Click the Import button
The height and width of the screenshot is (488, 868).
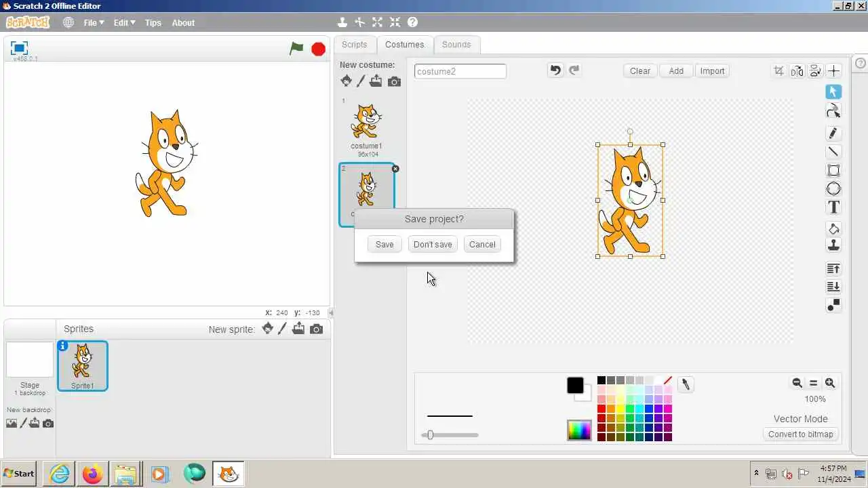(712, 70)
